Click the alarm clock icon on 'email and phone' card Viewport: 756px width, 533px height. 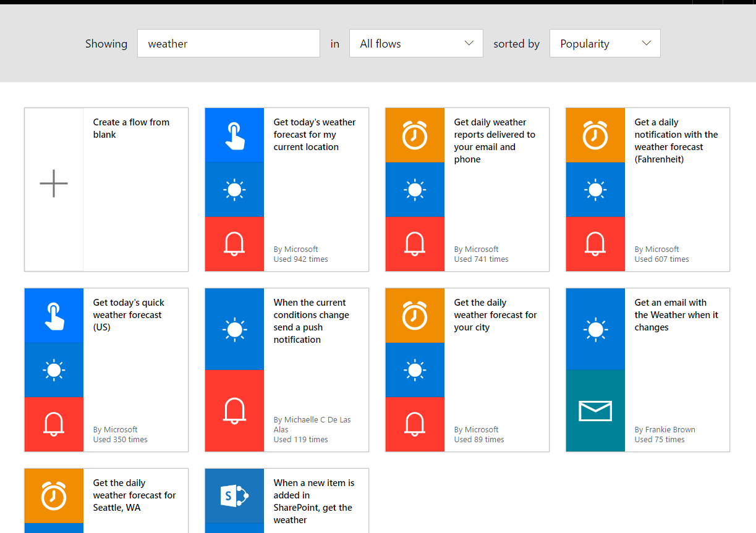point(415,135)
